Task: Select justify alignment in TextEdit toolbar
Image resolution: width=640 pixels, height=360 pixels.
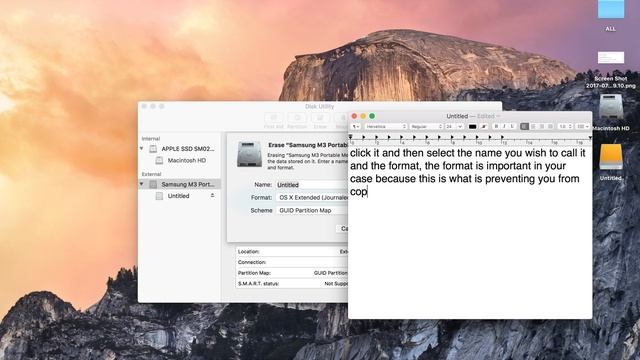Action: point(550,127)
